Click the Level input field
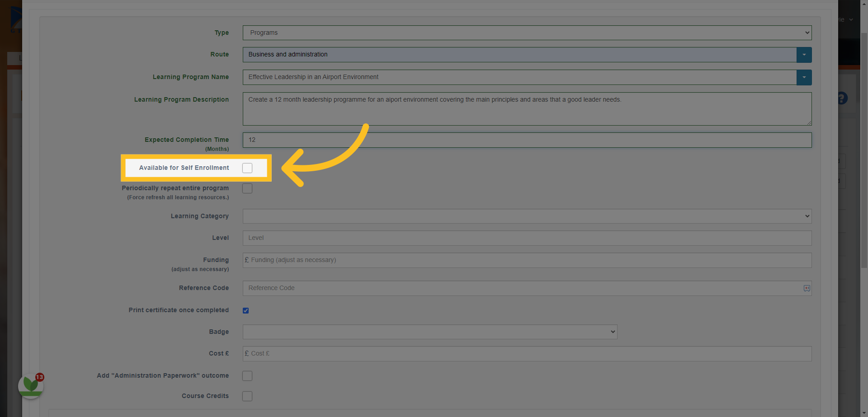 pyautogui.click(x=527, y=238)
